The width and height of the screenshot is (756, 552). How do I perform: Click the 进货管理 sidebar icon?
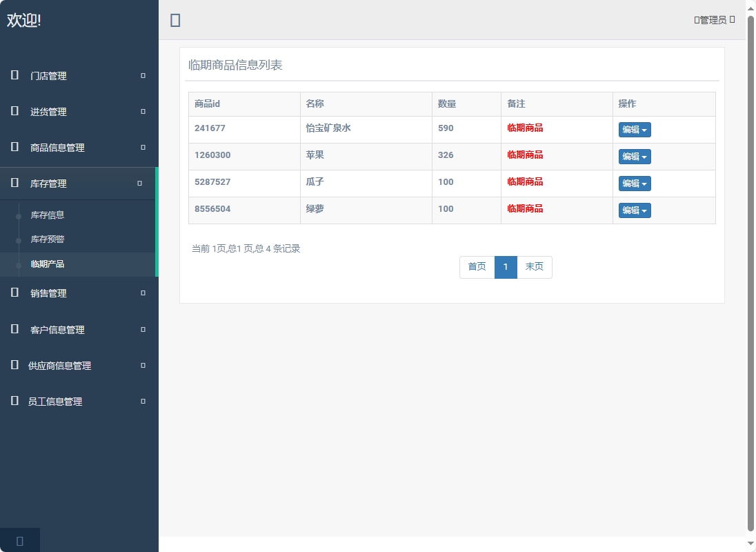pos(14,111)
